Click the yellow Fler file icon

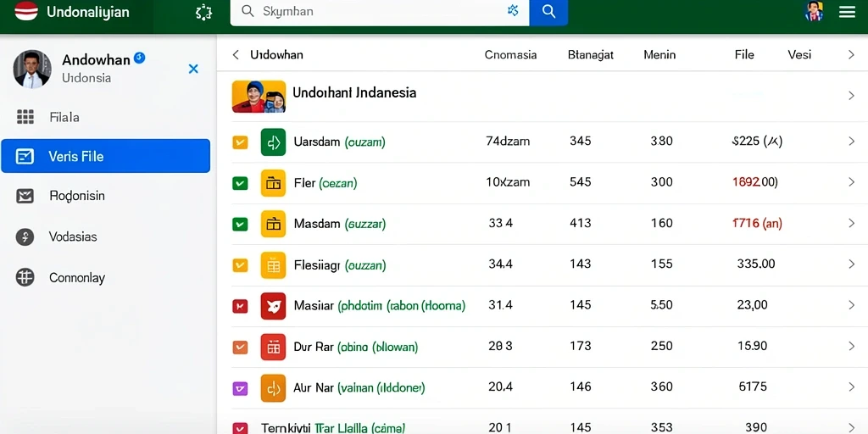tap(274, 183)
